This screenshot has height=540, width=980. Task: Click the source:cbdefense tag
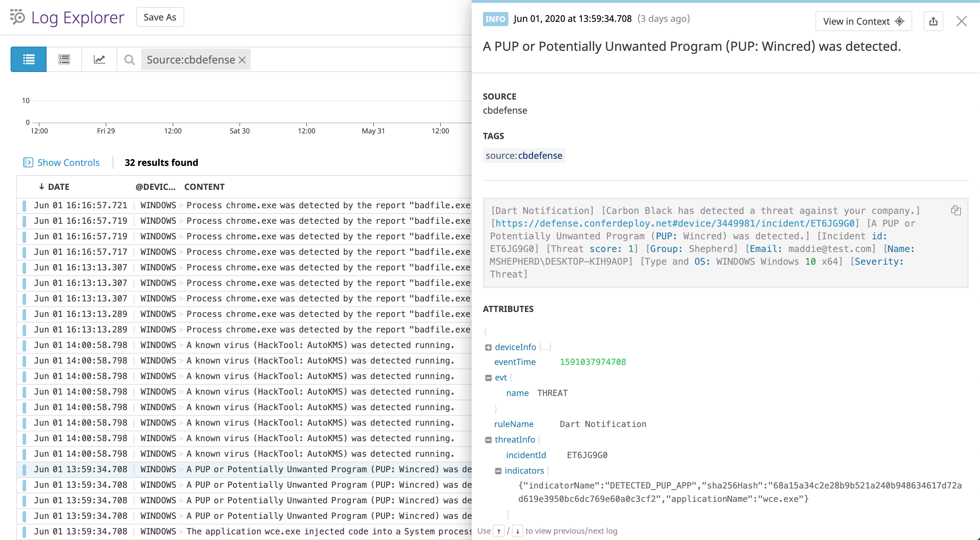[x=524, y=155]
